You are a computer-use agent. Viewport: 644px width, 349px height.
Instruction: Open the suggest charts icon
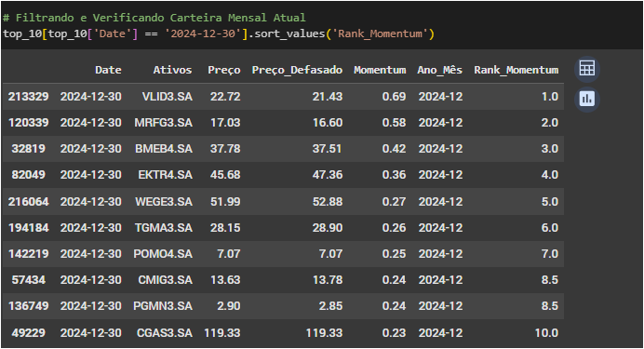click(587, 99)
